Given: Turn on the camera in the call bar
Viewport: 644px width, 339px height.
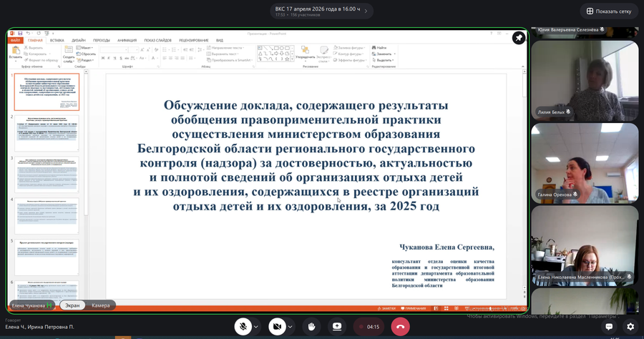Looking at the screenshot, I should (x=277, y=326).
